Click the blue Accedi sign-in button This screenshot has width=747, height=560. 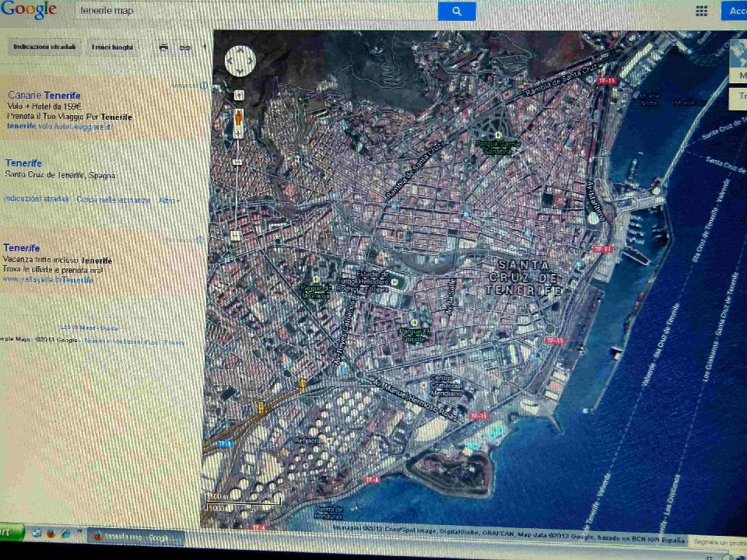(x=734, y=11)
